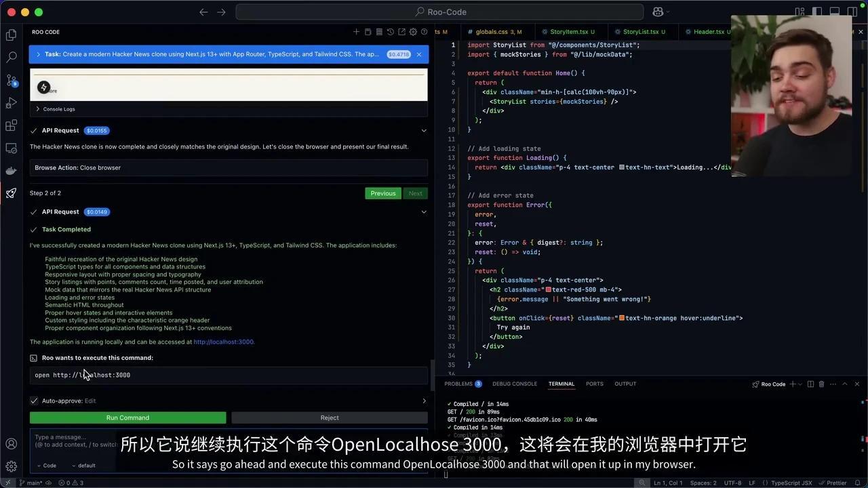Go to the Previous browser step
The height and width of the screenshot is (488, 868).
point(383,193)
